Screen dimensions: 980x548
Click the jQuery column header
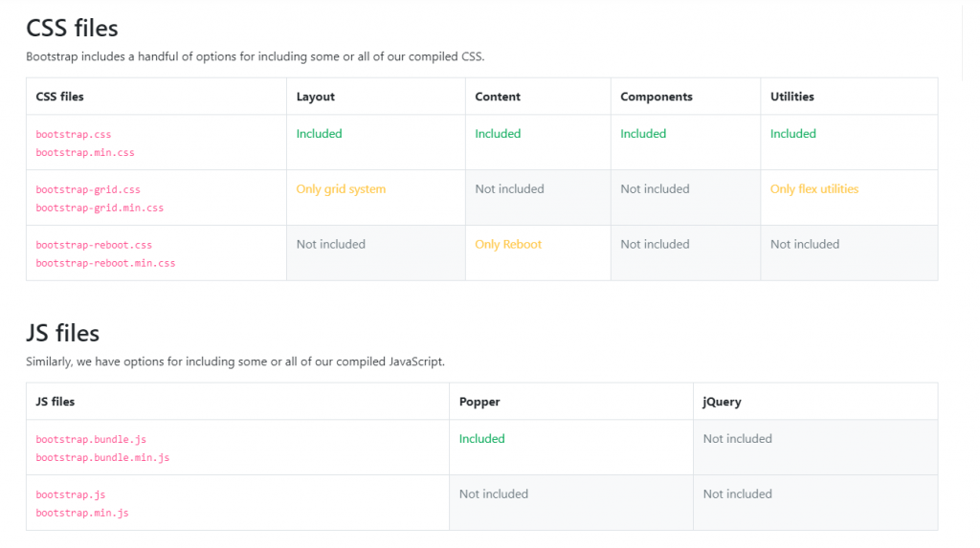point(722,402)
